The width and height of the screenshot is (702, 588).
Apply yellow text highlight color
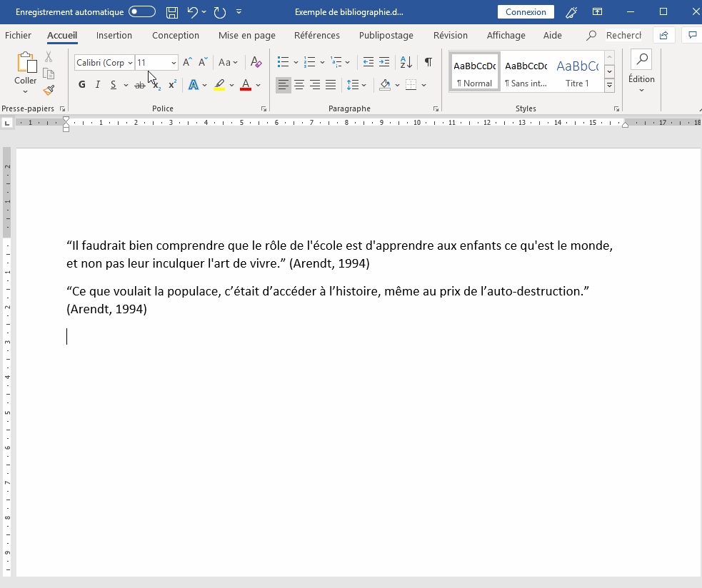(x=219, y=85)
